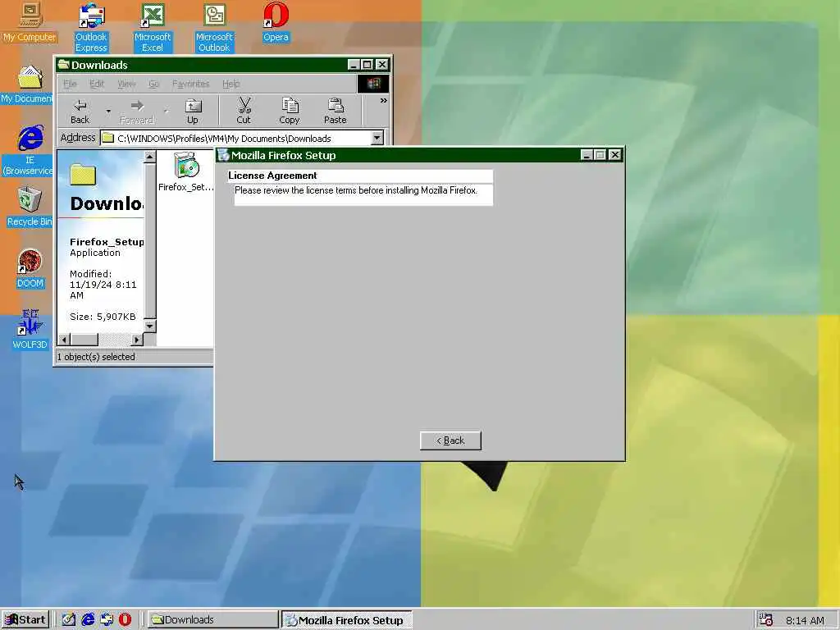The image size is (840, 630).
Task: Click the Paste toolbar button
Action: [x=336, y=112]
